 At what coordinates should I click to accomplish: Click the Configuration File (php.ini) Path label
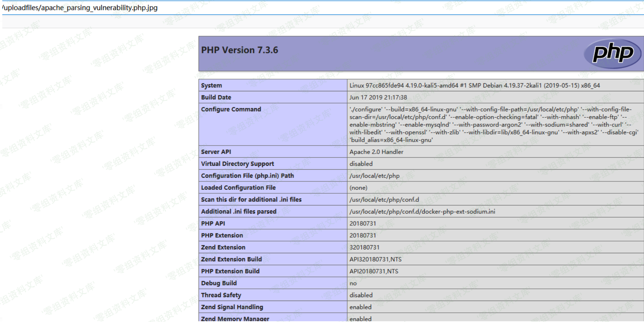(x=248, y=176)
